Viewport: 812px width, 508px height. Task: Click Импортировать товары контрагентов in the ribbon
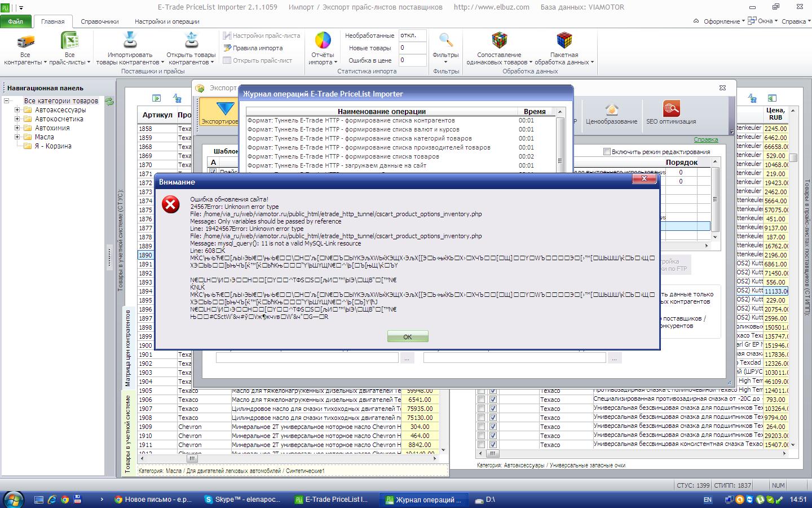(130, 49)
